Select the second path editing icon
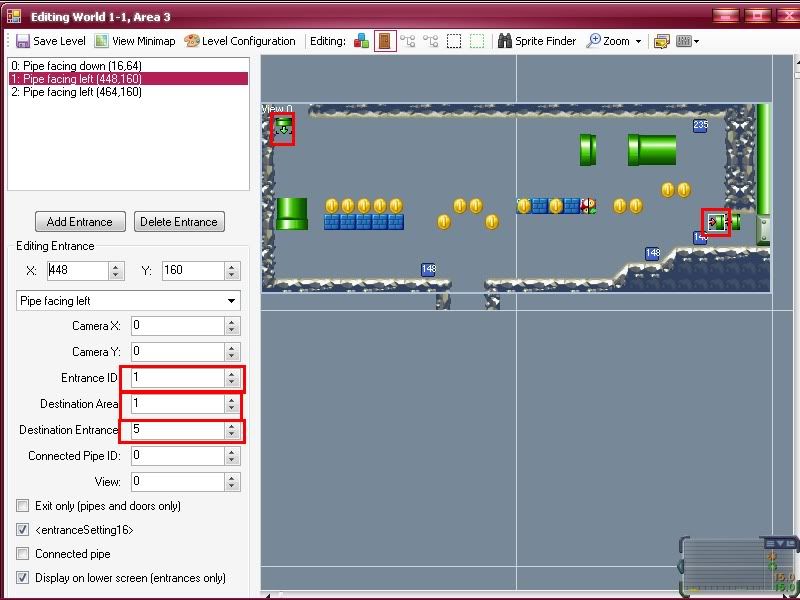Image resolution: width=800 pixels, height=600 pixels. point(431,41)
